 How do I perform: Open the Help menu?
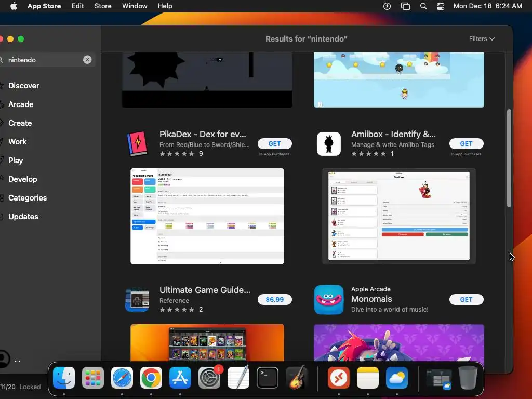click(x=165, y=6)
